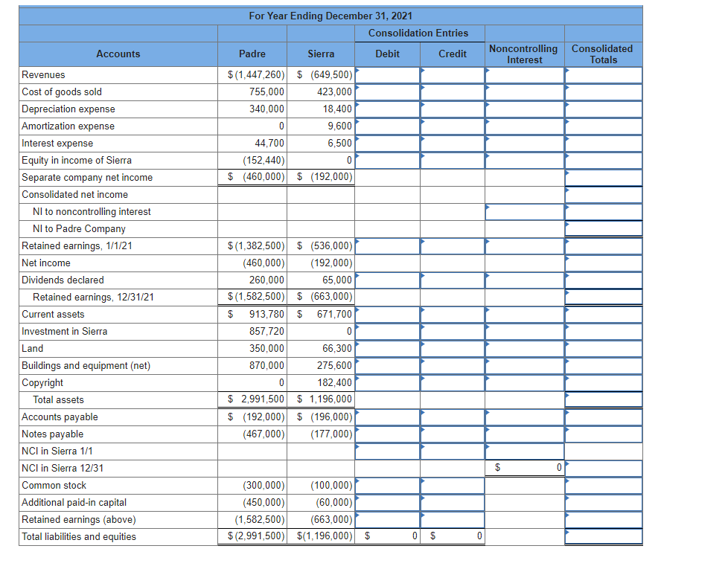Viewport: 728px width, 569px height.
Task: Click Investment in Sierra Credit cell
Action: 453,332
